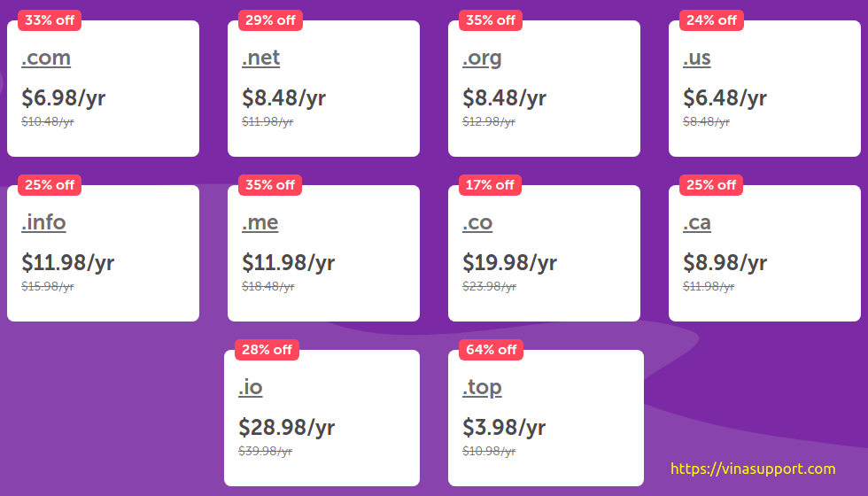The height and width of the screenshot is (496, 868).
Task: Click the strikethrough $39.98/yr old price
Action: pyautogui.click(x=265, y=451)
